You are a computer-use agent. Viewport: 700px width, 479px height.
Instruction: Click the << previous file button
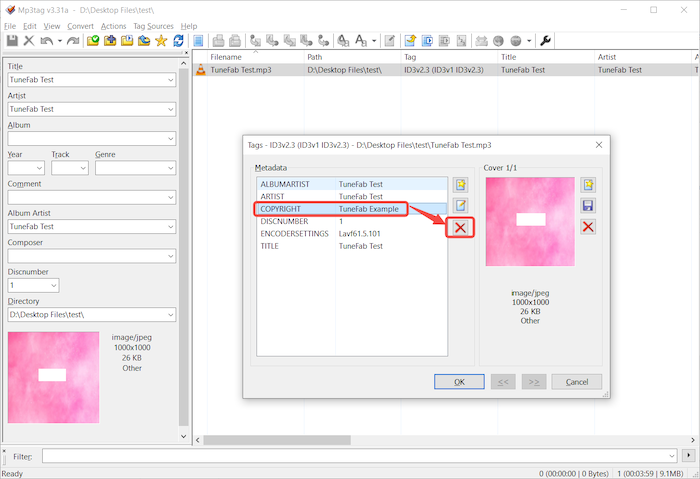(503, 382)
